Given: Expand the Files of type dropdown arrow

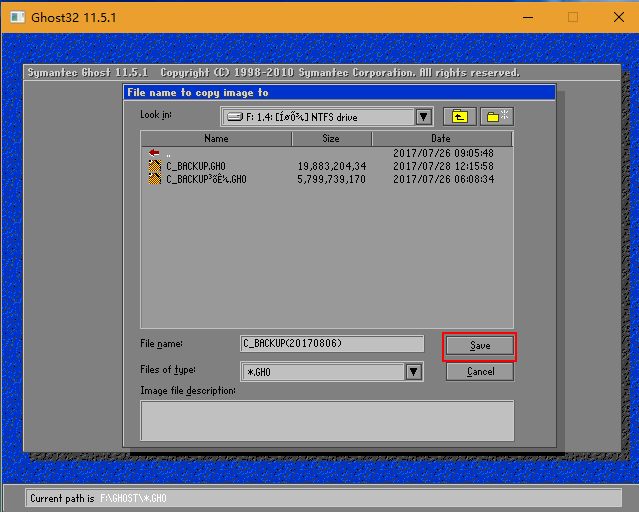Looking at the screenshot, I should [x=414, y=372].
